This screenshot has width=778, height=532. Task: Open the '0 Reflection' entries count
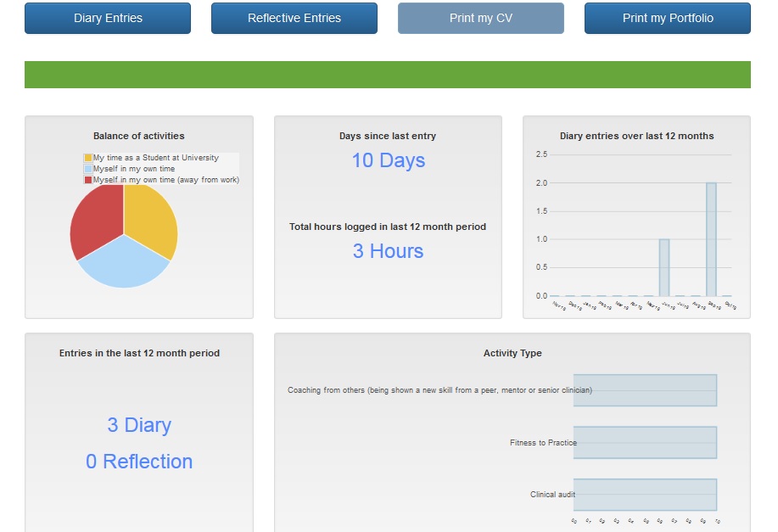click(139, 462)
